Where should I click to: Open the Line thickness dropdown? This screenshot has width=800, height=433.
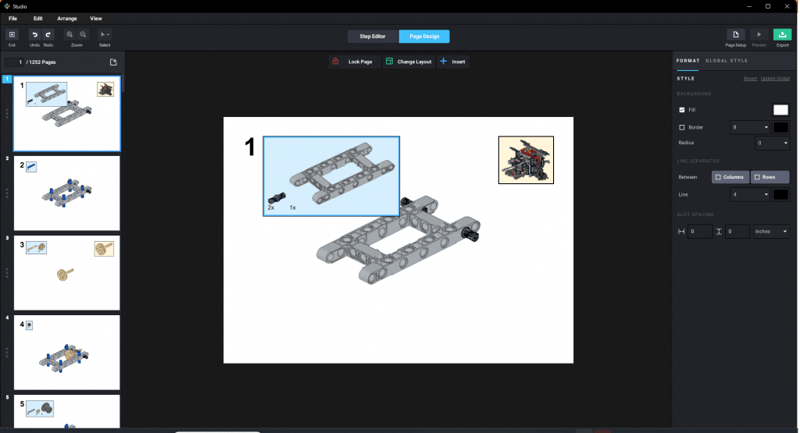pos(749,194)
